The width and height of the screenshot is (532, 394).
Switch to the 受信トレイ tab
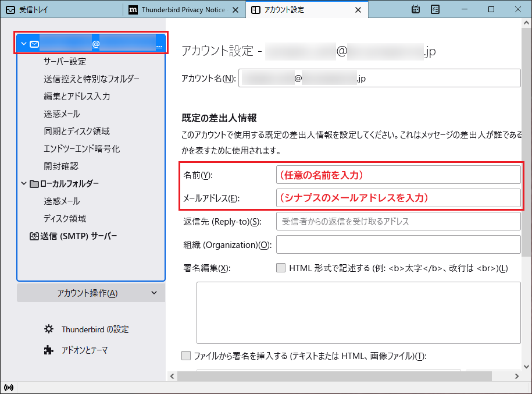point(61,10)
